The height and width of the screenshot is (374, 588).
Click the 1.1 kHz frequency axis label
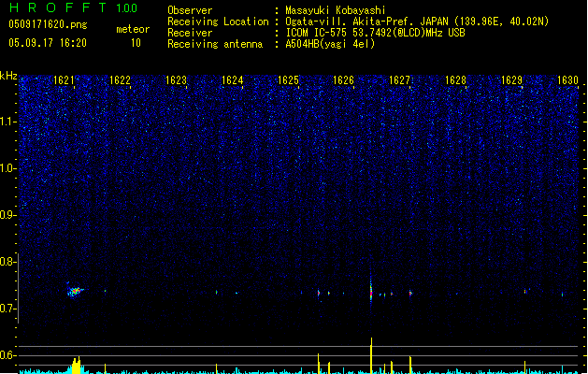pyautogui.click(x=8, y=122)
